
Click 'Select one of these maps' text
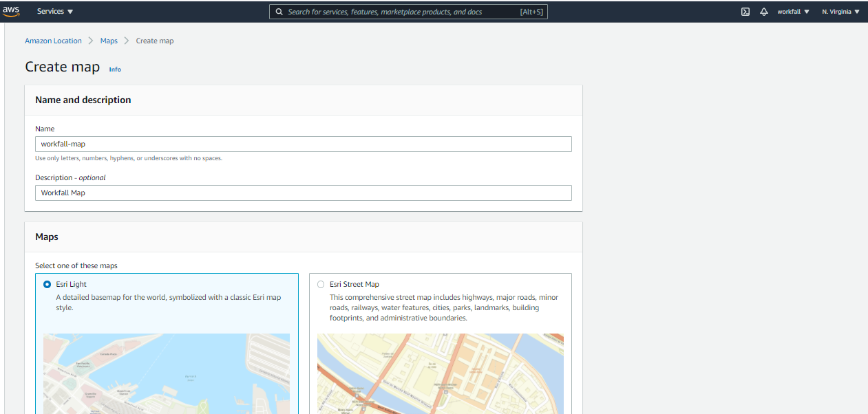tap(76, 265)
